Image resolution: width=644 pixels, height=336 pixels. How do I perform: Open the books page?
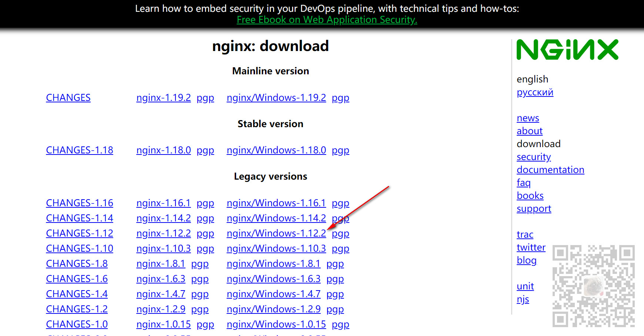coord(530,196)
